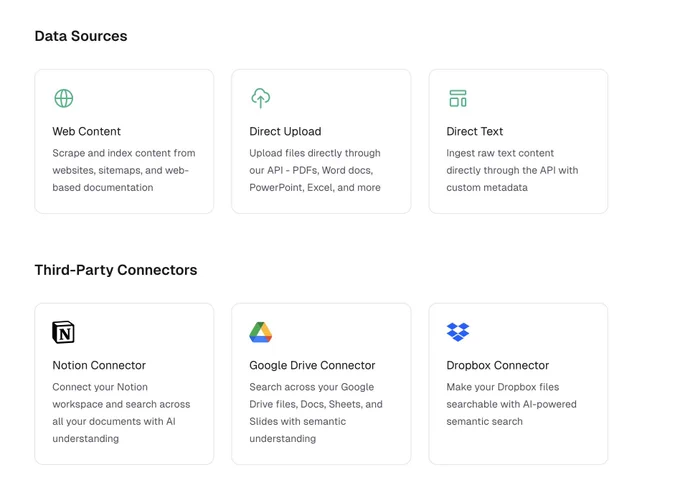Click the Google Drive files description text
This screenshot has width=680, height=503.
(x=316, y=413)
